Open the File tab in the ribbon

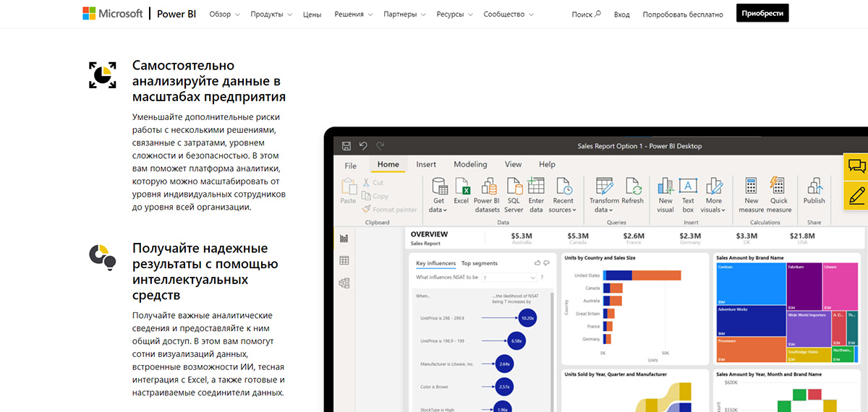(351, 166)
